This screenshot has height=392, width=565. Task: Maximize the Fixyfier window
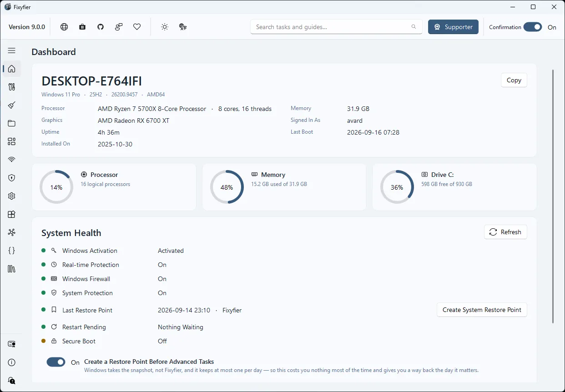click(533, 7)
